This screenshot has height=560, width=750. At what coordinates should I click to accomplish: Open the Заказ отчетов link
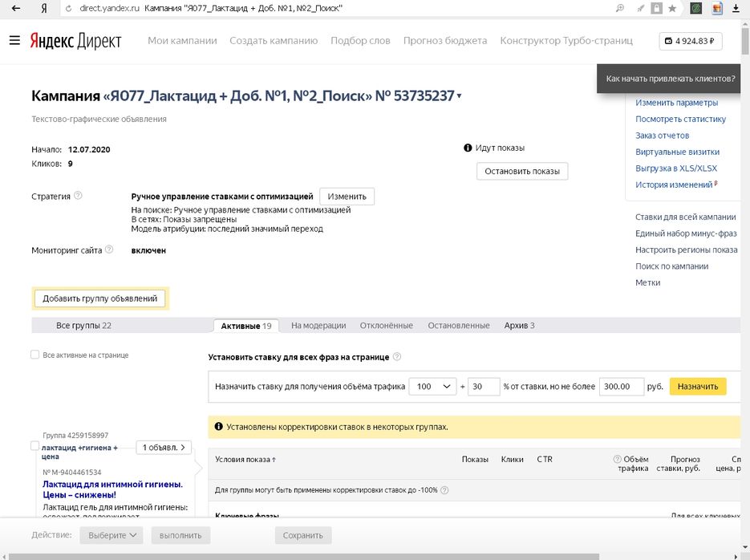coord(663,136)
